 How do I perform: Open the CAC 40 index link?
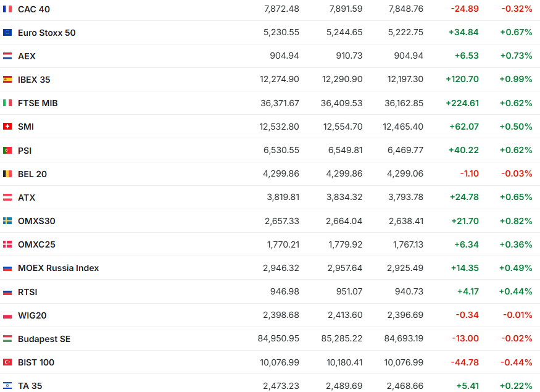pyautogui.click(x=34, y=9)
